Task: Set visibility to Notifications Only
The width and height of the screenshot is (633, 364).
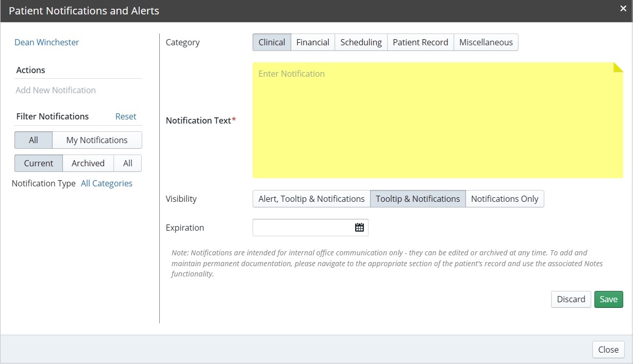Action: [505, 199]
